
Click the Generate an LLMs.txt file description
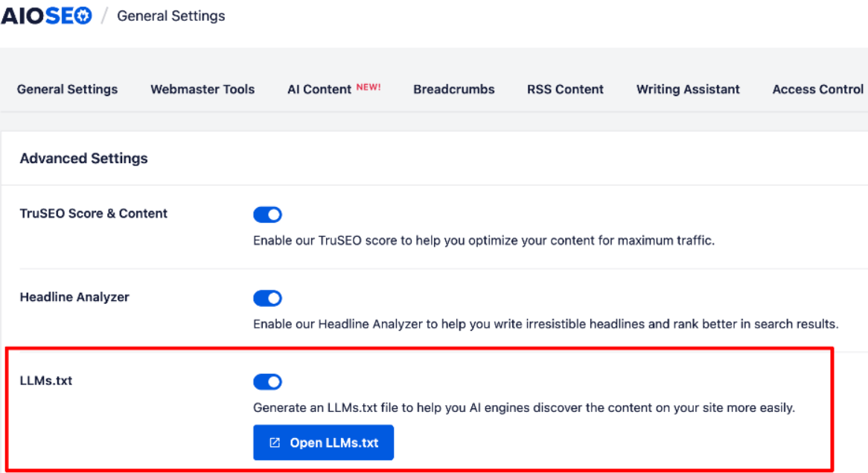coord(524,407)
